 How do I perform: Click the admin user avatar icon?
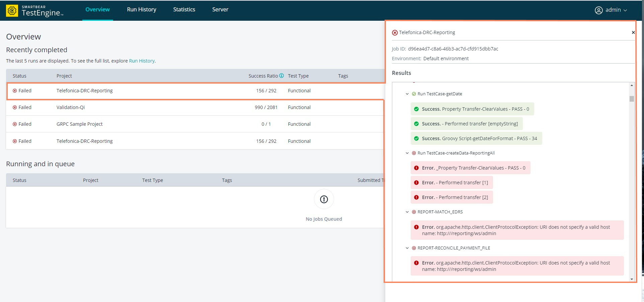click(x=598, y=10)
